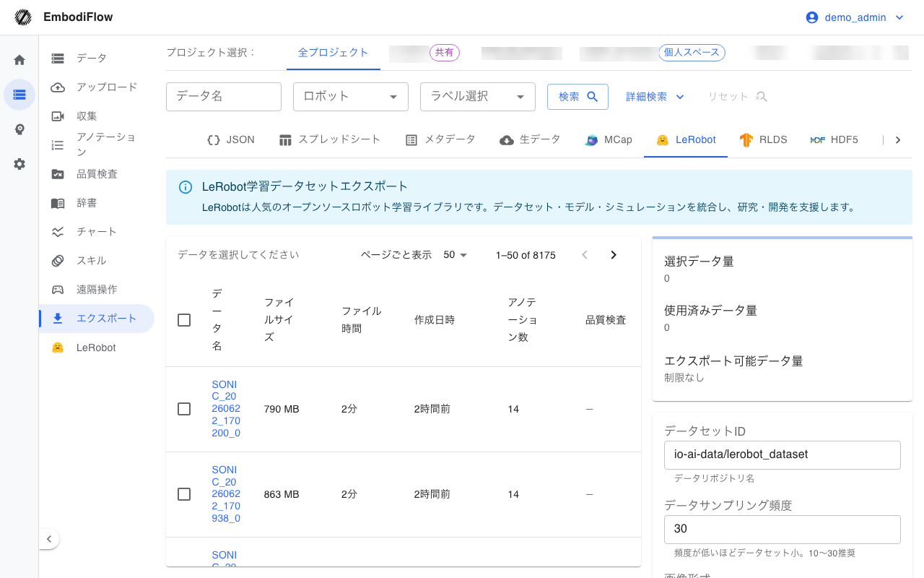The width and height of the screenshot is (924, 578).
Task: Open the LeRobot sidebar entry
Action: pos(97,348)
